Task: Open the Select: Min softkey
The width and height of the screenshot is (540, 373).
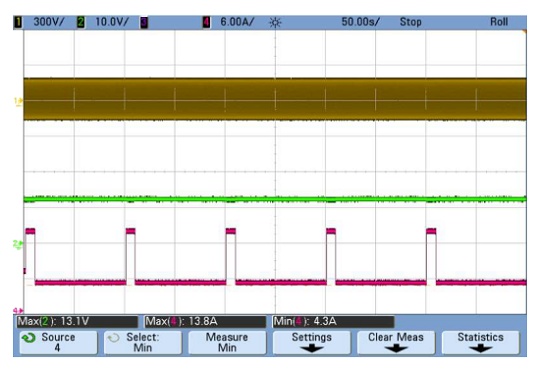Action: [x=143, y=342]
